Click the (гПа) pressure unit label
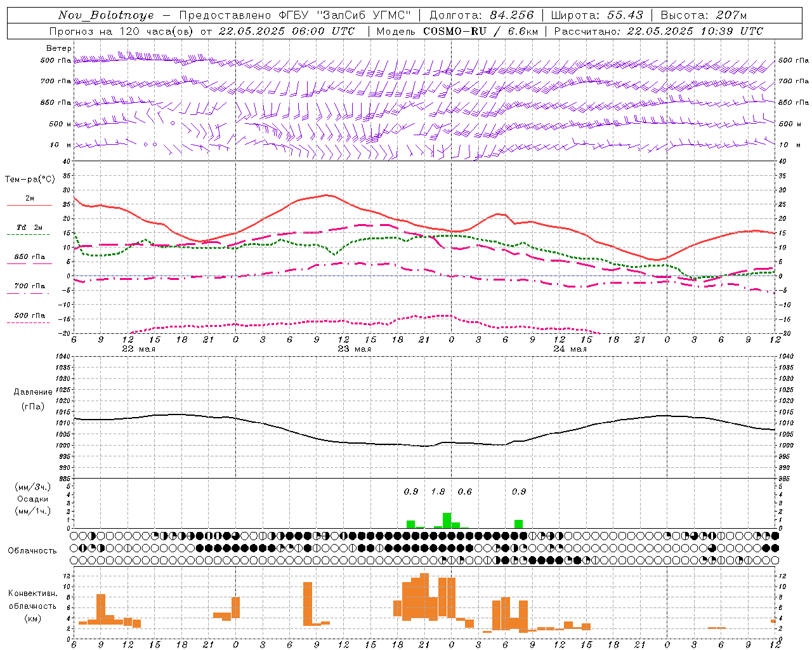Screen dimensions: 812x650 [x=33, y=407]
